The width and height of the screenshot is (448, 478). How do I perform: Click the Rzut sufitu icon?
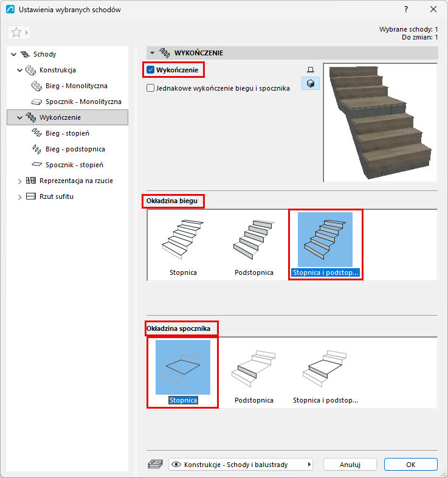[31, 196]
